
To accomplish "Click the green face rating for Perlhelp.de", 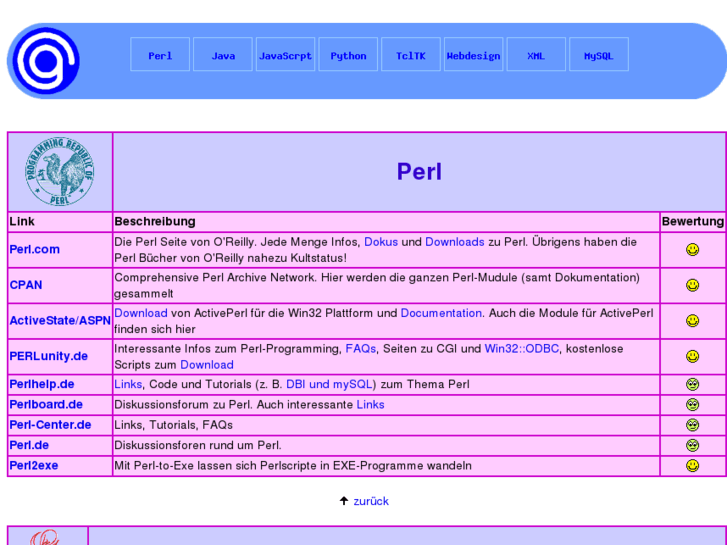I will point(692,384).
